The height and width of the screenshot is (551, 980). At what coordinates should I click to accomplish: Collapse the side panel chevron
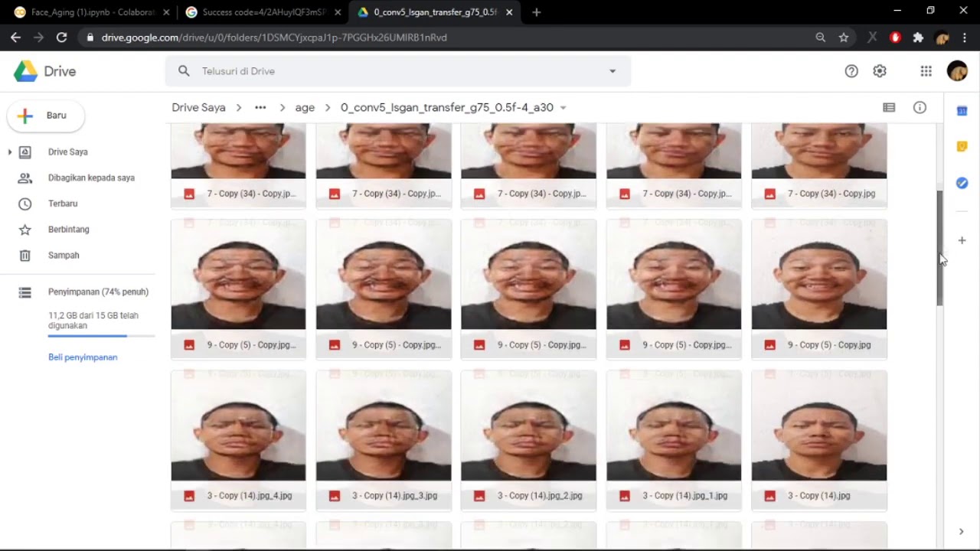pyautogui.click(x=962, y=531)
